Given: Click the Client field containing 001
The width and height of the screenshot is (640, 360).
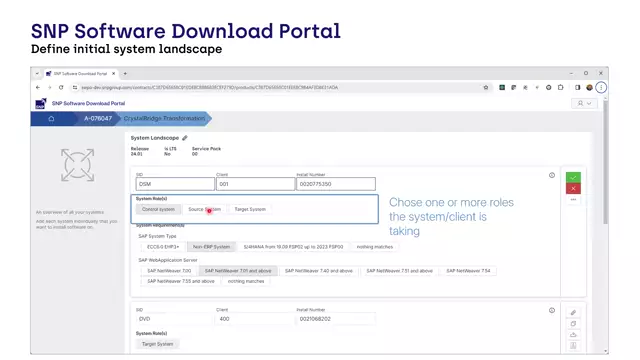Looking at the screenshot, I should click(x=256, y=184).
